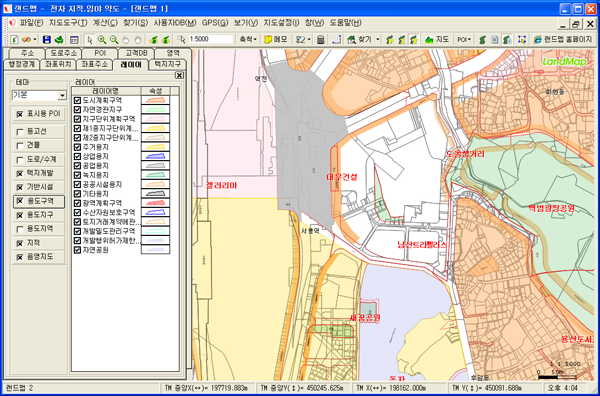Image resolution: width=600 pixels, height=396 pixels.
Task: Click the LandMap app icon in menu bar
Action: (12, 23)
